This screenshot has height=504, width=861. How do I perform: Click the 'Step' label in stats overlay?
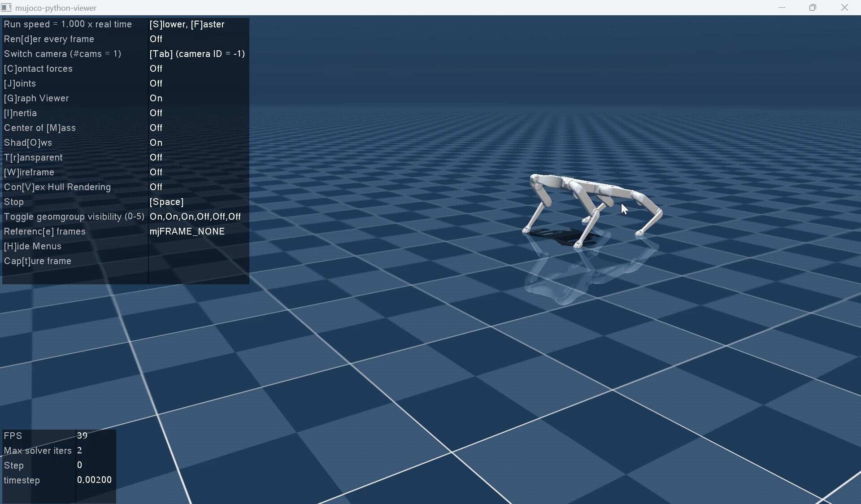(x=14, y=465)
